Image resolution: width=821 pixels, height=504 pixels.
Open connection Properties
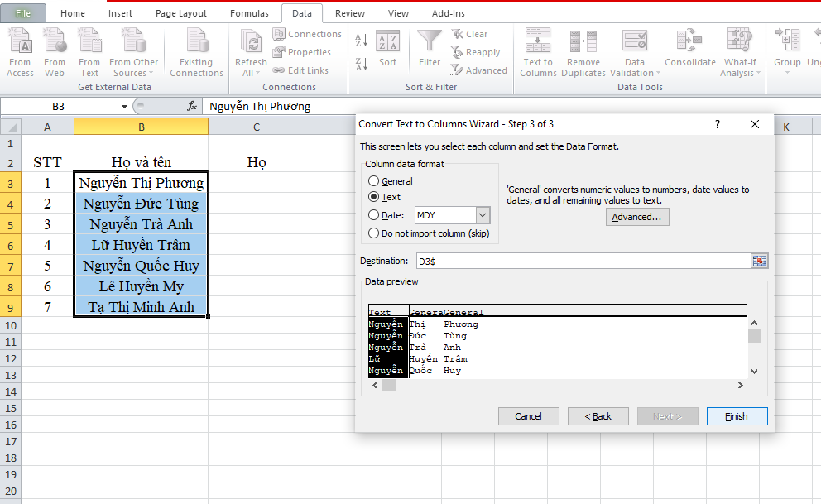301,52
